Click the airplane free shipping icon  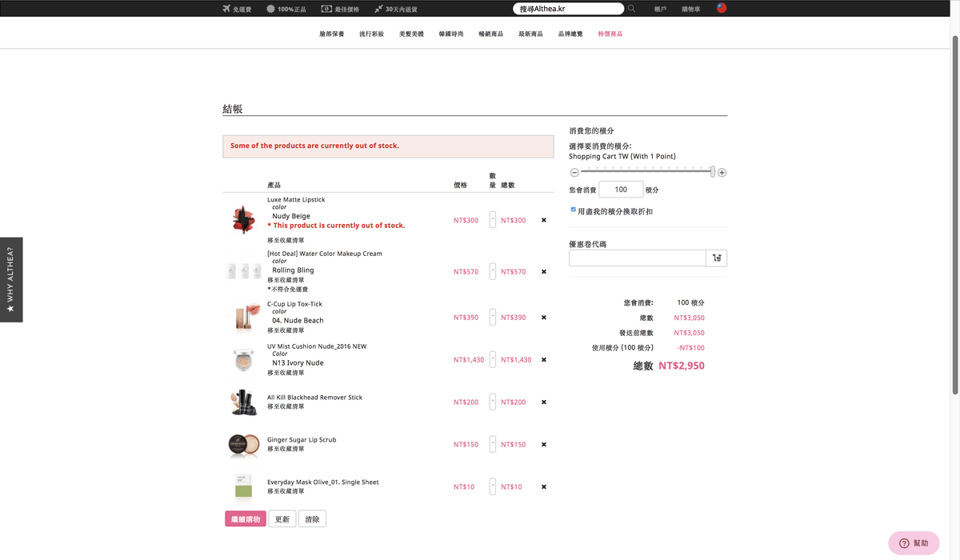coord(227,9)
